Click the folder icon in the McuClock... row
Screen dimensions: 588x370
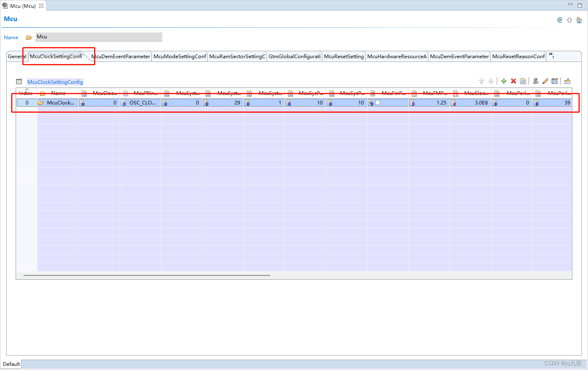(41, 103)
